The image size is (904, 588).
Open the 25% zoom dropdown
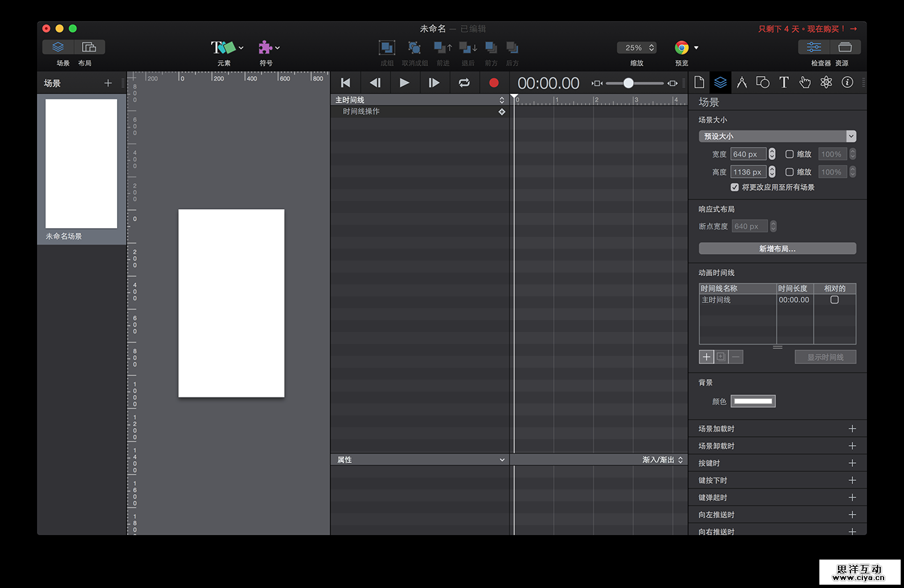636,48
